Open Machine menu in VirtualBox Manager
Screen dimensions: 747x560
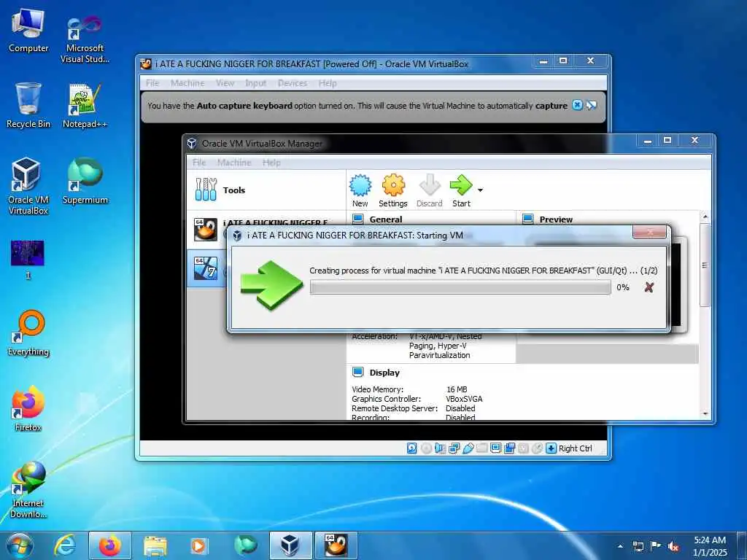pyautogui.click(x=234, y=163)
